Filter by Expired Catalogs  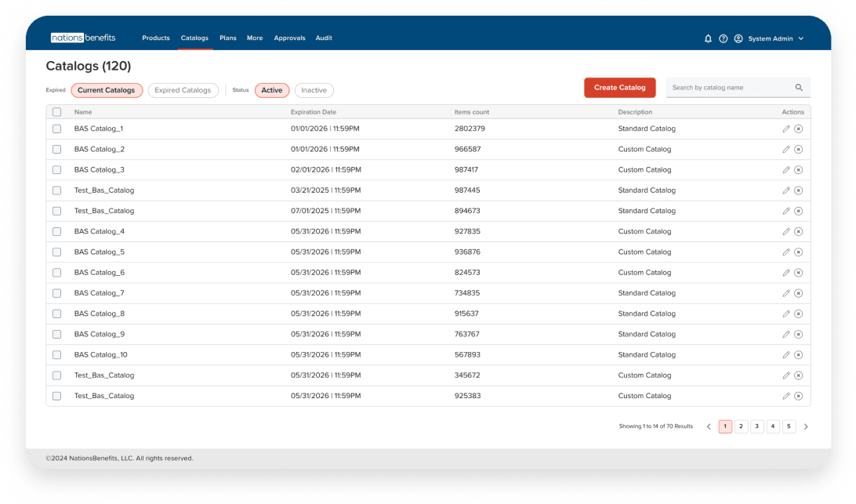(x=183, y=90)
